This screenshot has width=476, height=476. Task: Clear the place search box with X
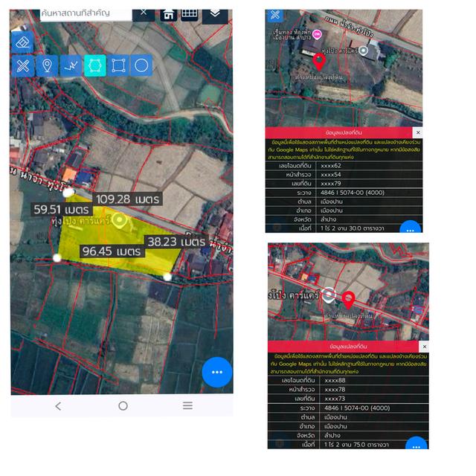point(144,13)
